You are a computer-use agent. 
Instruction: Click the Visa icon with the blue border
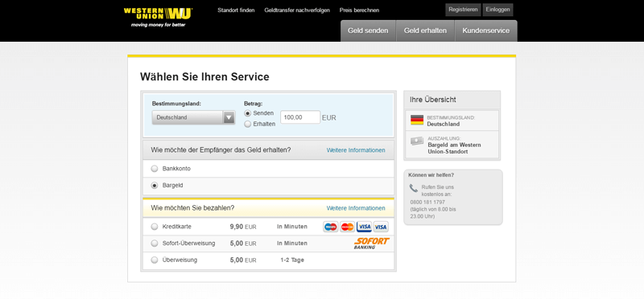click(364, 227)
